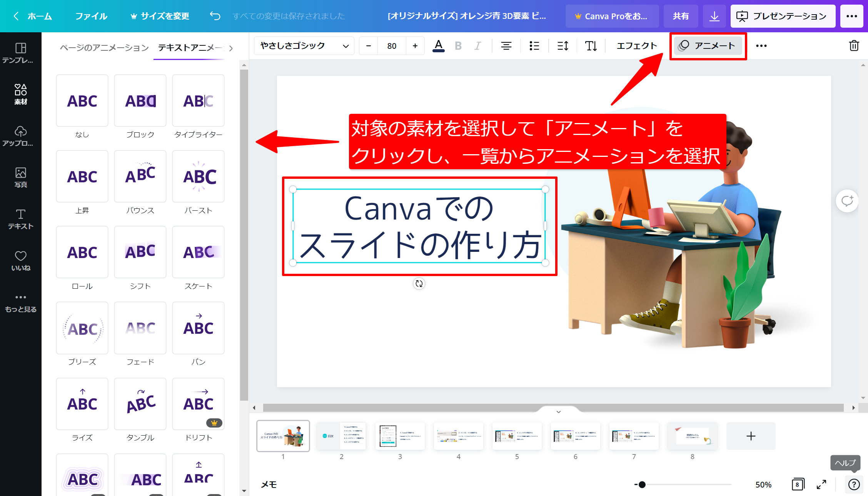Image resolution: width=868 pixels, height=496 pixels.
Task: Open the help question mark button
Action: (854, 484)
